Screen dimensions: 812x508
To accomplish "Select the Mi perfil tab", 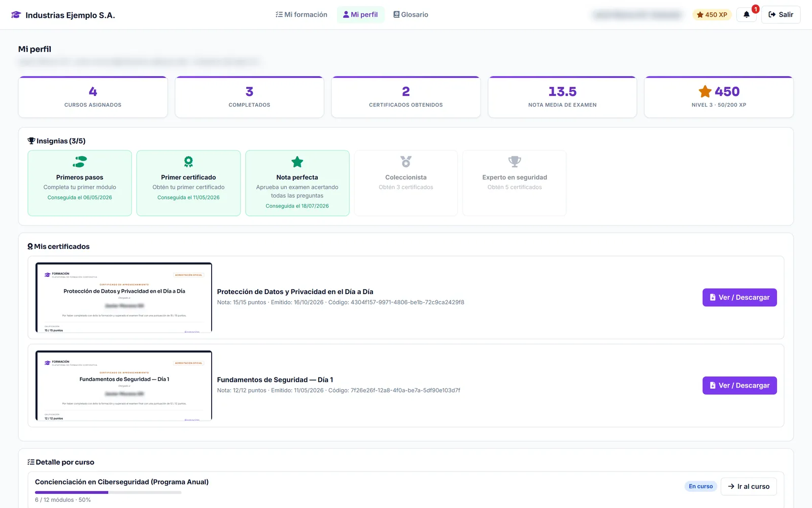I will point(360,15).
